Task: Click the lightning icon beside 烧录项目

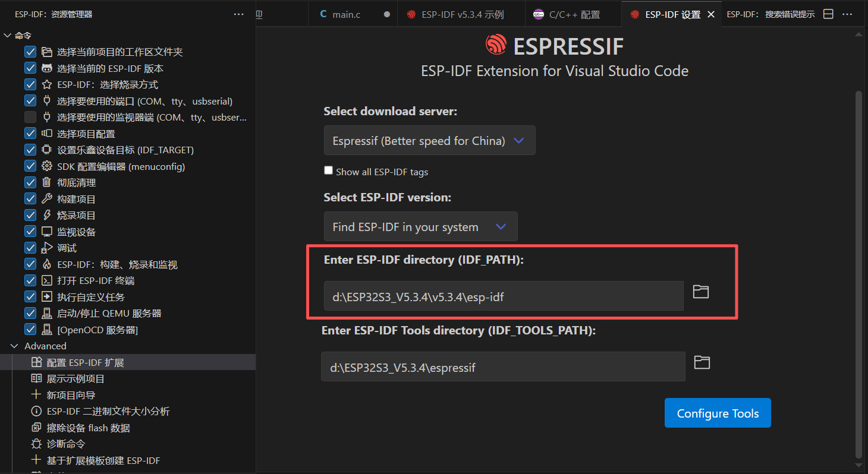Action: [46, 216]
